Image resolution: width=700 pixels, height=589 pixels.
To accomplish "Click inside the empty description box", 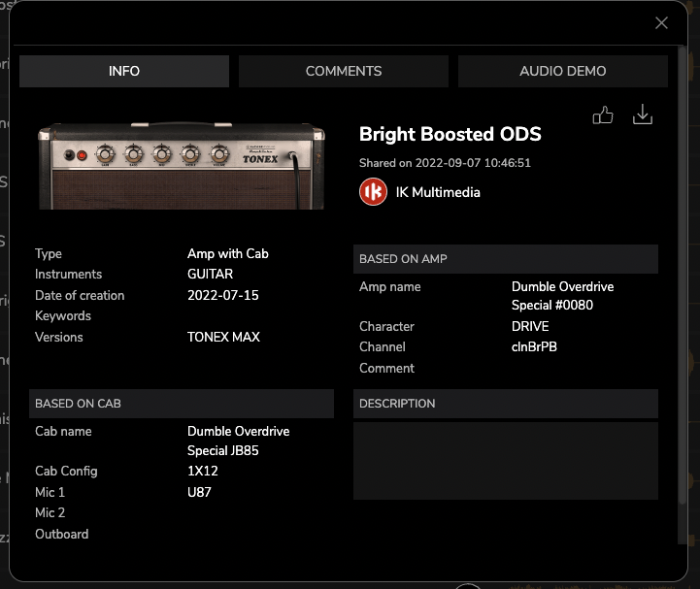I will 505,461.
